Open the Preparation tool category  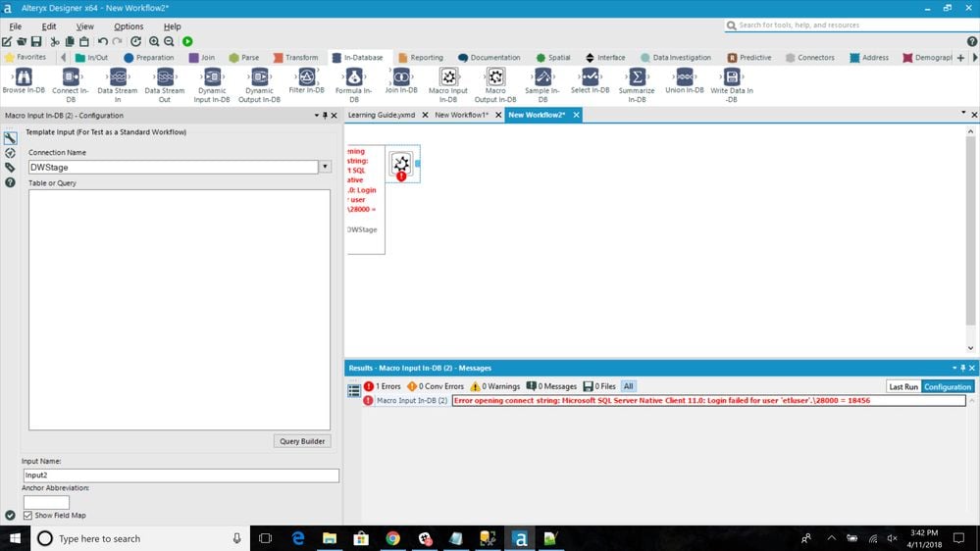(x=149, y=58)
